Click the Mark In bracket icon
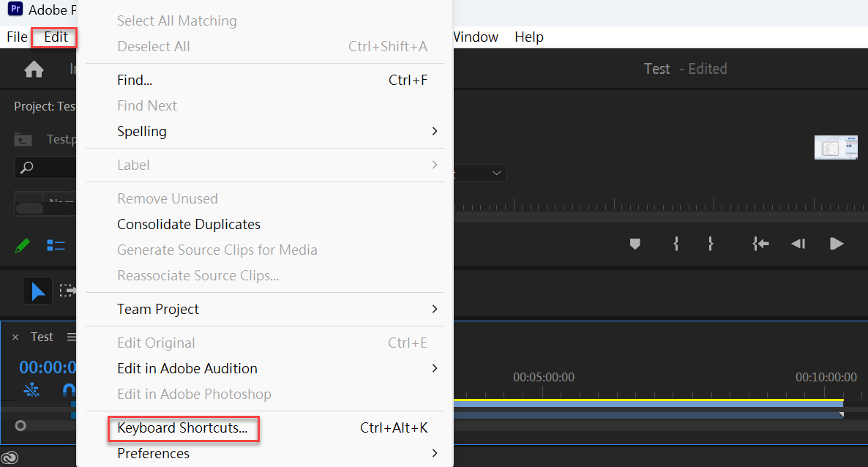Viewport: 868px width, 467px height. coord(676,244)
